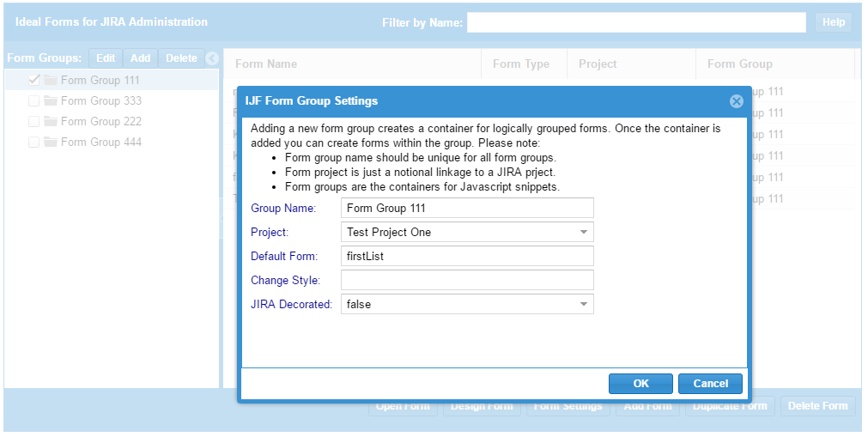Open the Help button
The image size is (868, 437).
click(x=834, y=22)
